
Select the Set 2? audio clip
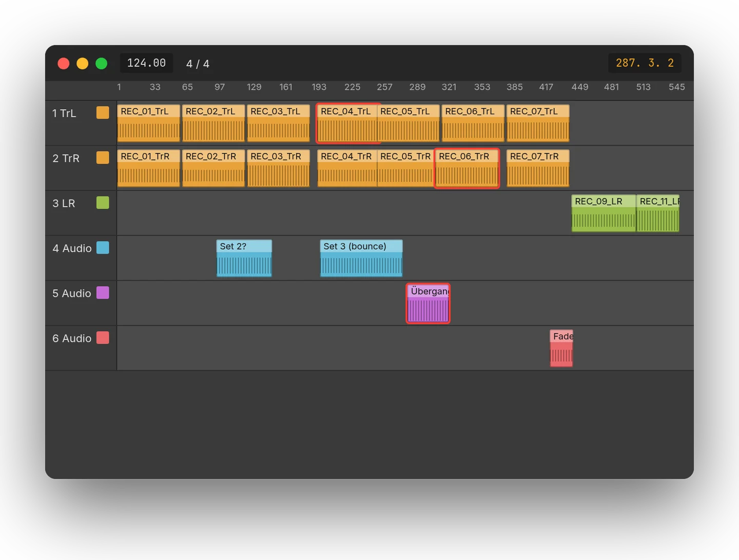(x=244, y=258)
